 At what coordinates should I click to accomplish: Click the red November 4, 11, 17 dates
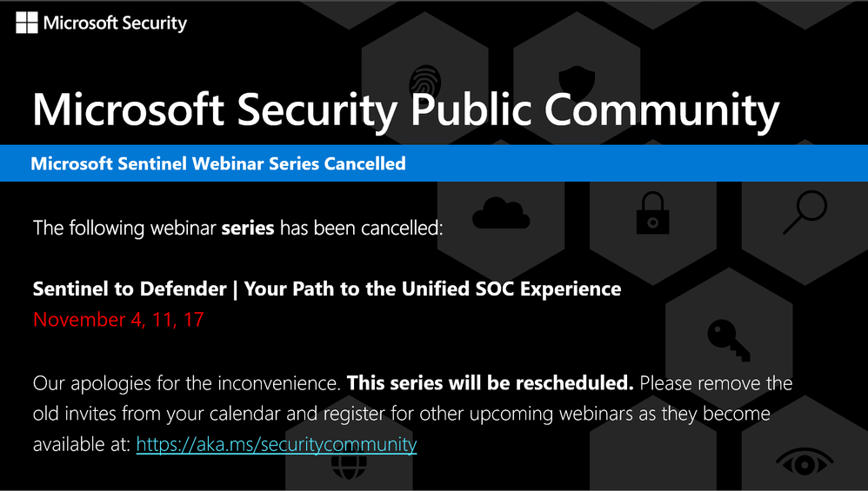click(x=118, y=320)
